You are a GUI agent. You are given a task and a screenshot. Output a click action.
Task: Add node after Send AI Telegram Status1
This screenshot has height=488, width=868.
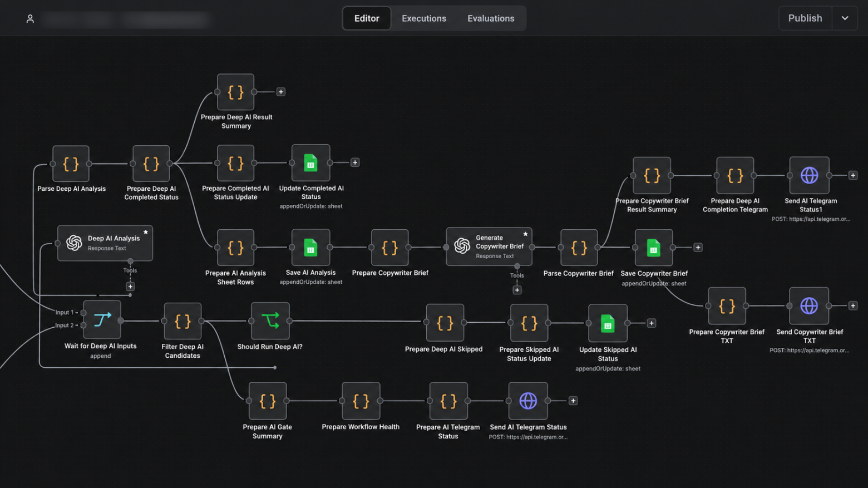point(852,175)
